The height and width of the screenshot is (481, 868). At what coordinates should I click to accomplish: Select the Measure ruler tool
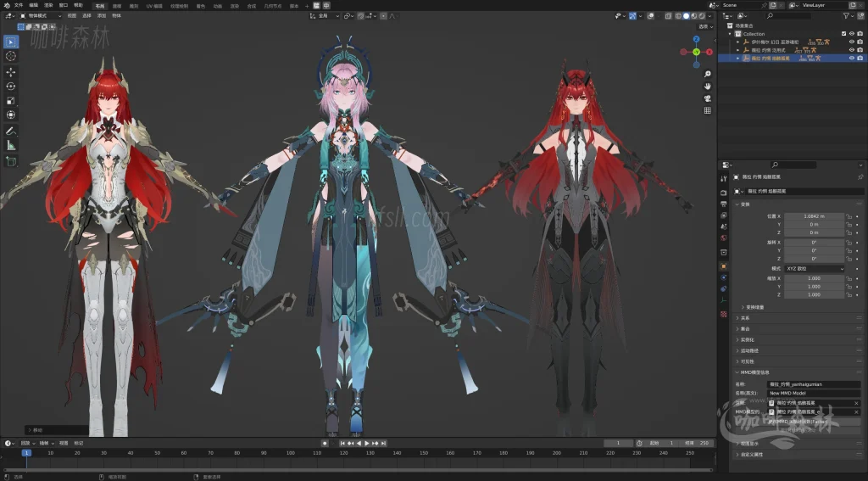point(10,145)
